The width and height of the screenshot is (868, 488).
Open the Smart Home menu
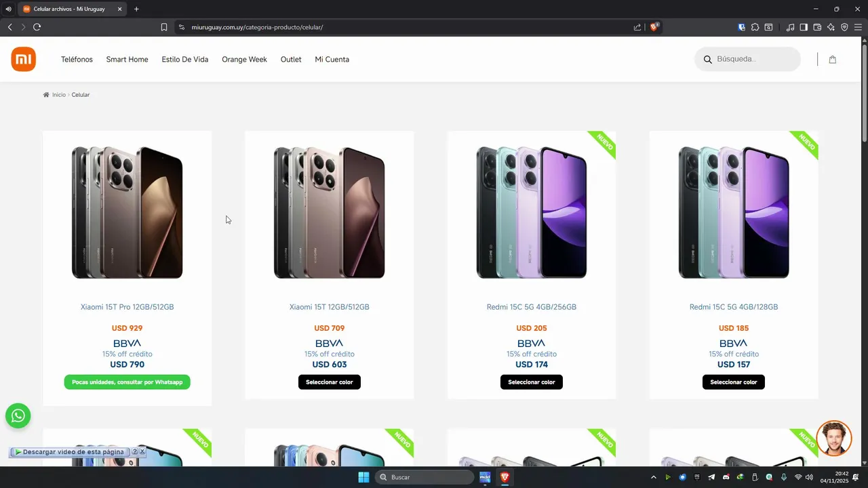[x=127, y=60]
